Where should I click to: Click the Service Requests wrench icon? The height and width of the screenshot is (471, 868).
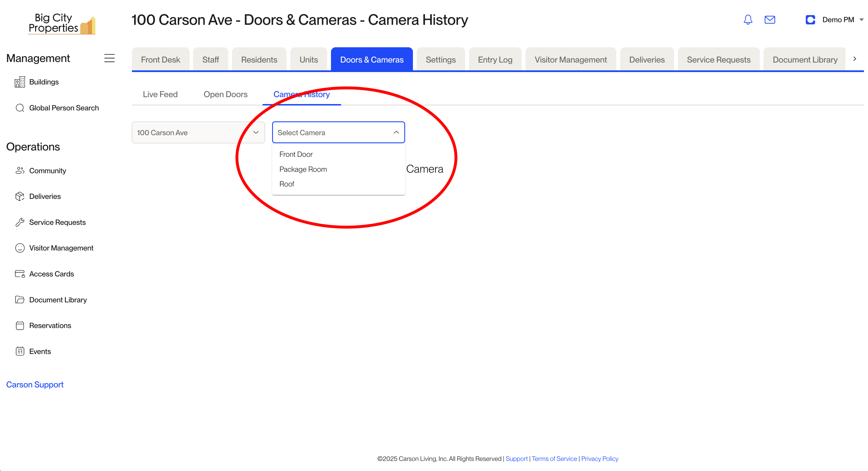(x=20, y=222)
